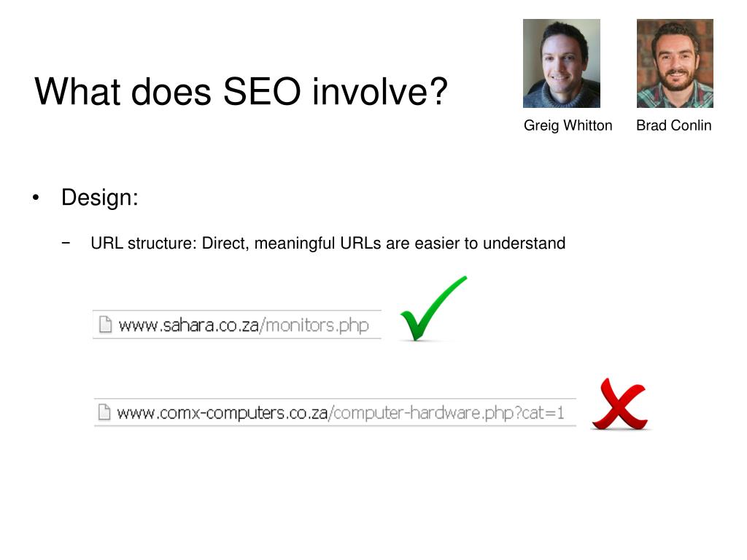Click the 'What does SEO involve?' title

coord(241,91)
